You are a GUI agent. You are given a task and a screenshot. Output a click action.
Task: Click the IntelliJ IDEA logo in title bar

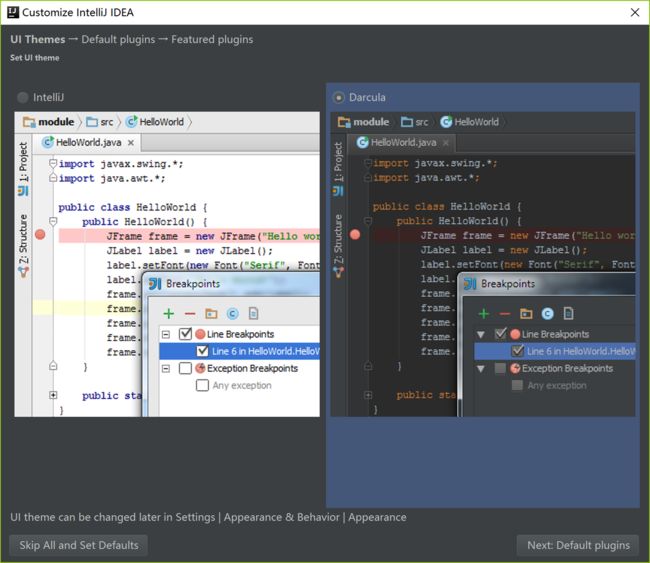13,12
